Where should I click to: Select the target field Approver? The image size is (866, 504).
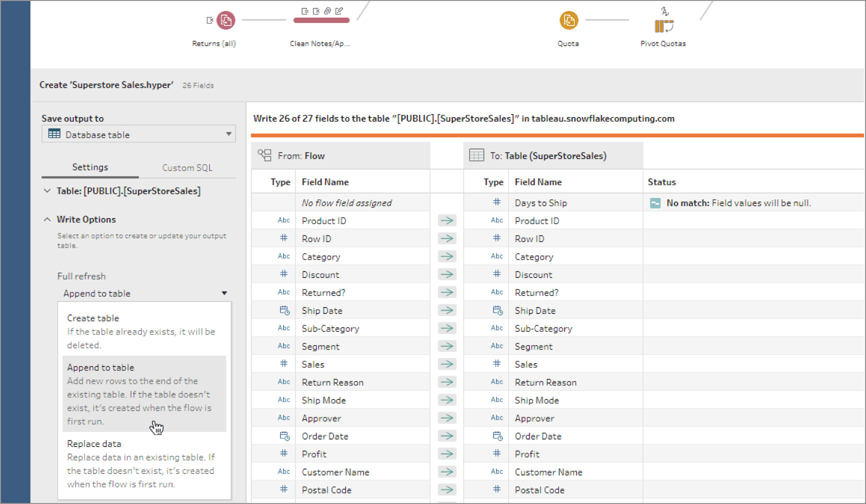534,418
